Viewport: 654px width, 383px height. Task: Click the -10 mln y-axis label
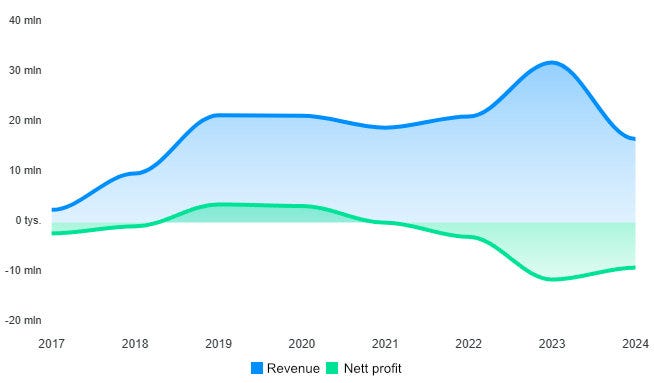(23, 270)
